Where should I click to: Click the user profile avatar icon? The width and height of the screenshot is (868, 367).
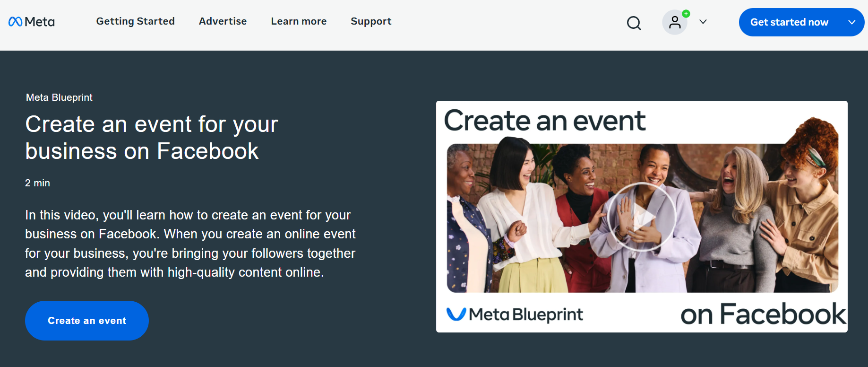(x=675, y=22)
